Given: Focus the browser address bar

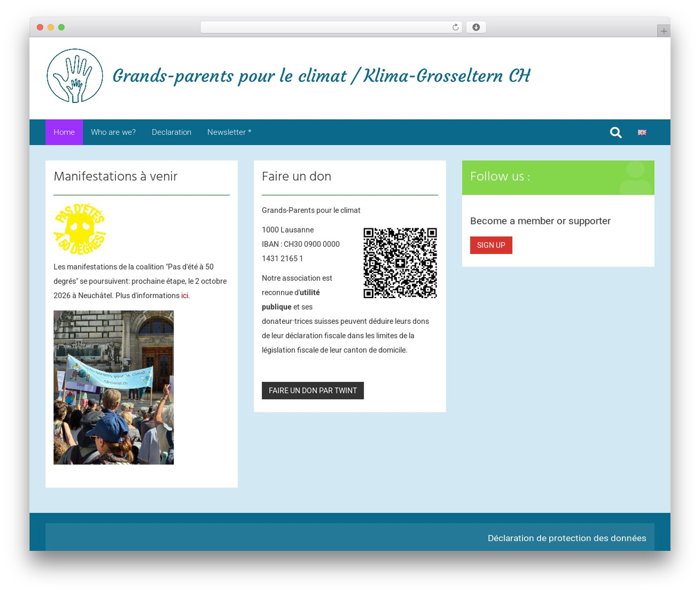Looking at the screenshot, I should (331, 27).
